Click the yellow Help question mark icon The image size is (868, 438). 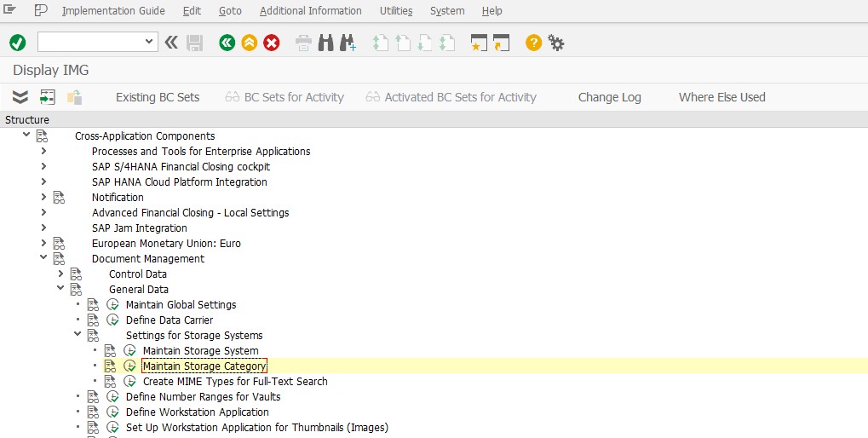pyautogui.click(x=533, y=43)
